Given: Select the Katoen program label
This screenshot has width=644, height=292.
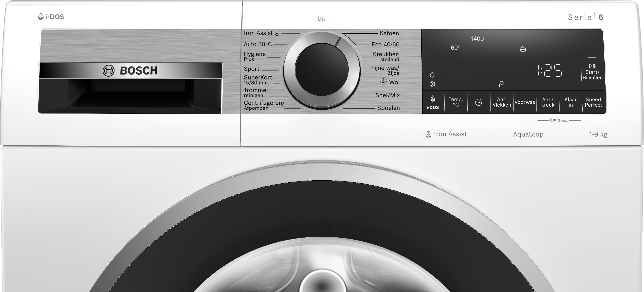Looking at the screenshot, I should 389,33.
